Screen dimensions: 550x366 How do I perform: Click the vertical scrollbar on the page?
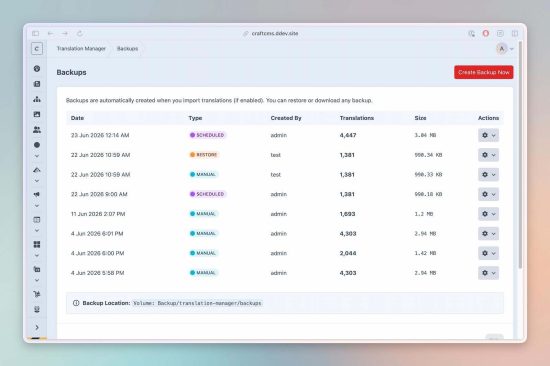[x=520, y=154]
